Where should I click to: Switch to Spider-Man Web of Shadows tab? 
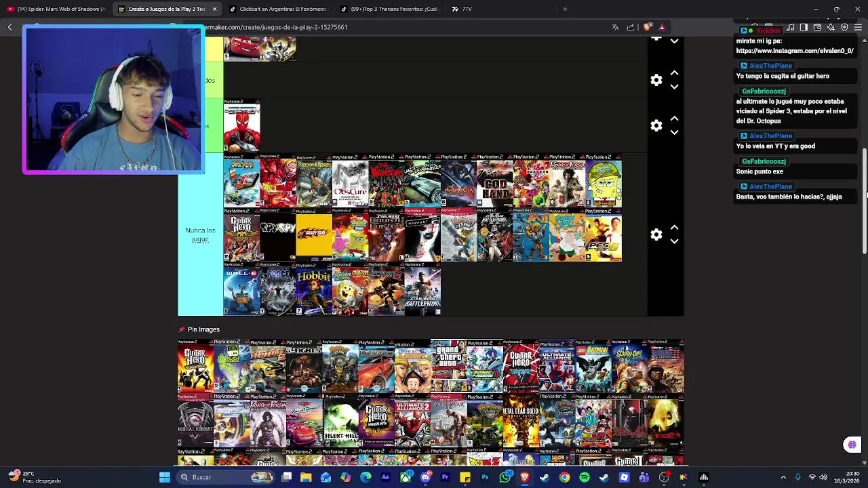point(56,9)
